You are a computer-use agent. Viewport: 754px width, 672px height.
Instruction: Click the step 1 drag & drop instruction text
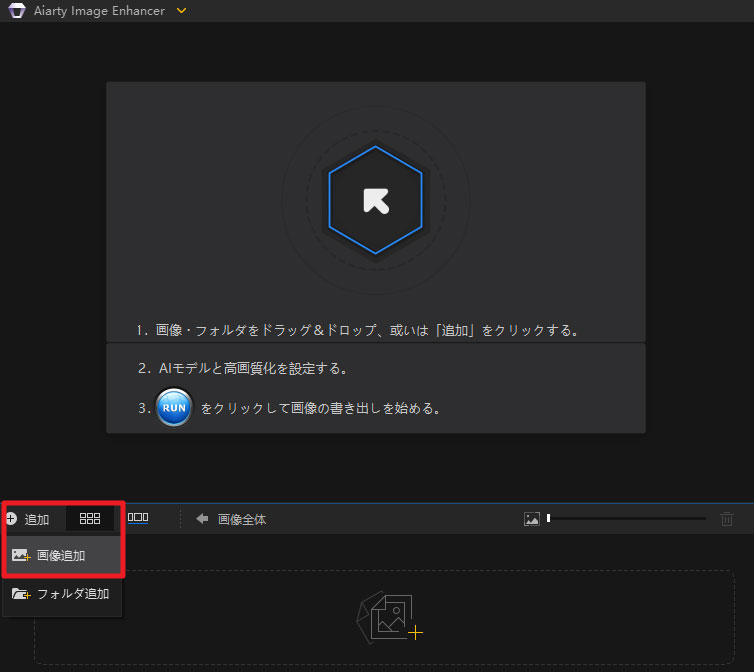coord(357,330)
